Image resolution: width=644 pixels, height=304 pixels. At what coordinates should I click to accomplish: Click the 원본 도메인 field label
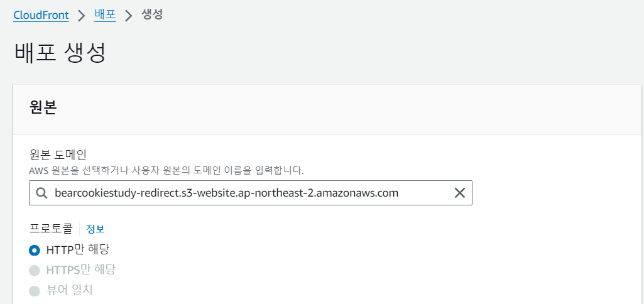click(x=58, y=155)
